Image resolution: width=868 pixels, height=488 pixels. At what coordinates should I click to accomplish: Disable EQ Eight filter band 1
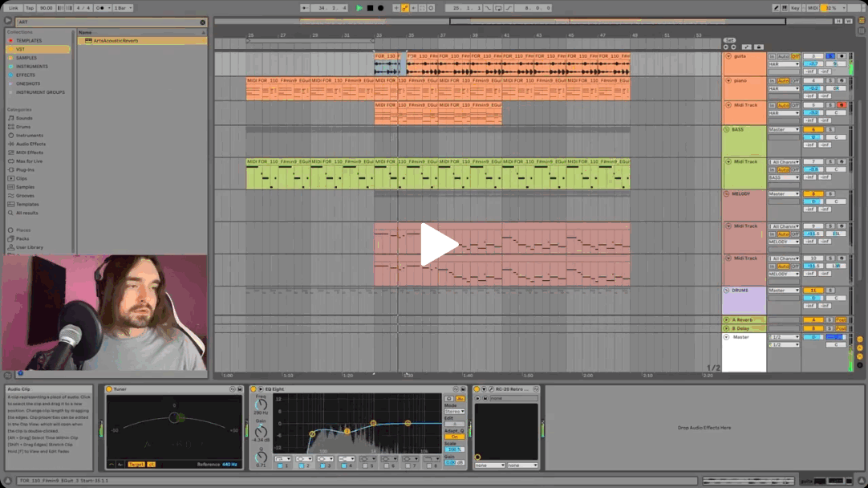pyautogui.click(x=280, y=466)
